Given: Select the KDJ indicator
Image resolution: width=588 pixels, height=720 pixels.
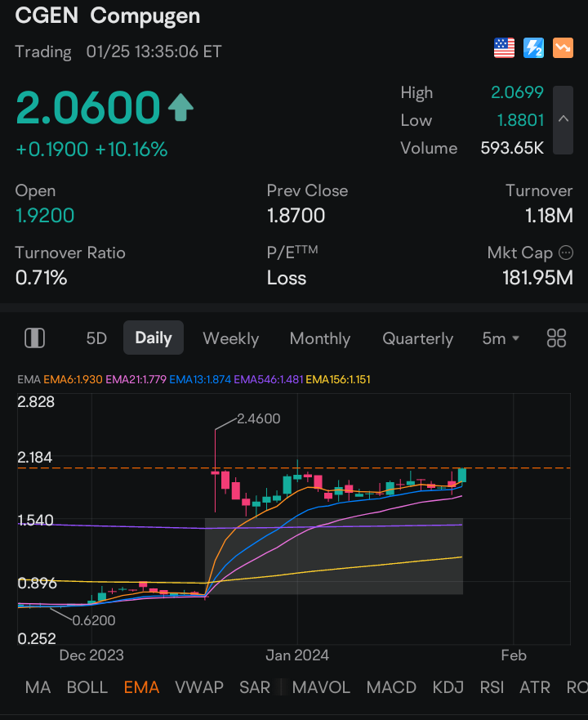Looking at the screenshot, I should (x=448, y=687).
